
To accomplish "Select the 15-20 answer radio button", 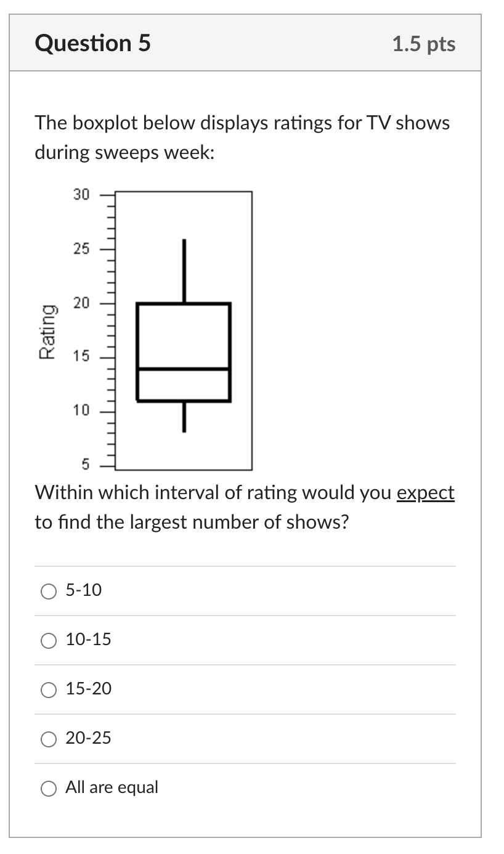I will 48,689.
